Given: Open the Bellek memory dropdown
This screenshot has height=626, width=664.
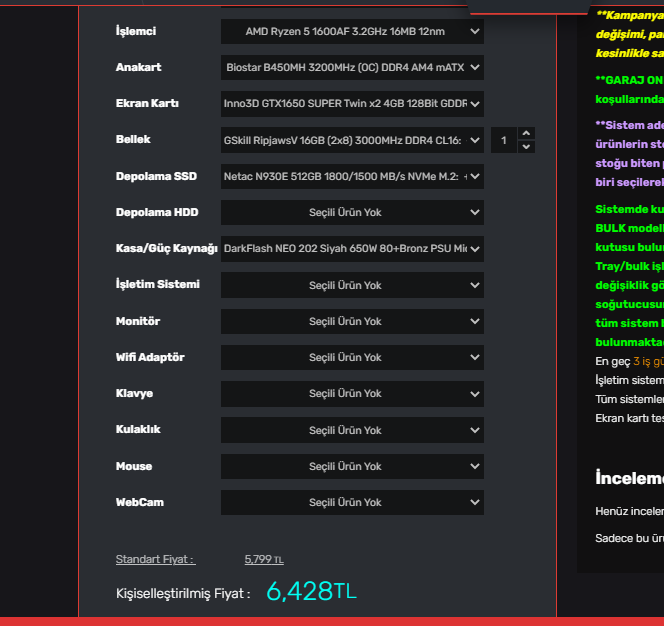Looking at the screenshot, I should (352, 140).
